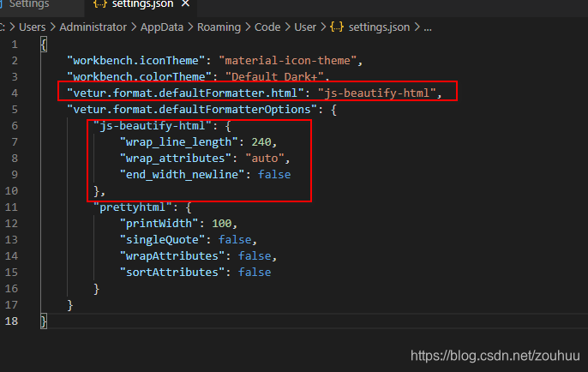This screenshot has height=372, width=588.
Task: Open Roaming in the breadcrumb
Action: pos(219,27)
